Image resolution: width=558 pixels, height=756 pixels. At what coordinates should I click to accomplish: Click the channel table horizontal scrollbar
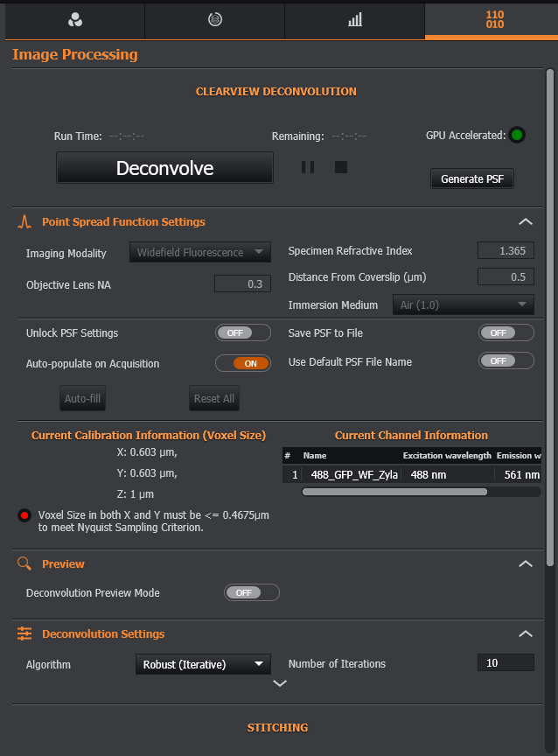(394, 492)
